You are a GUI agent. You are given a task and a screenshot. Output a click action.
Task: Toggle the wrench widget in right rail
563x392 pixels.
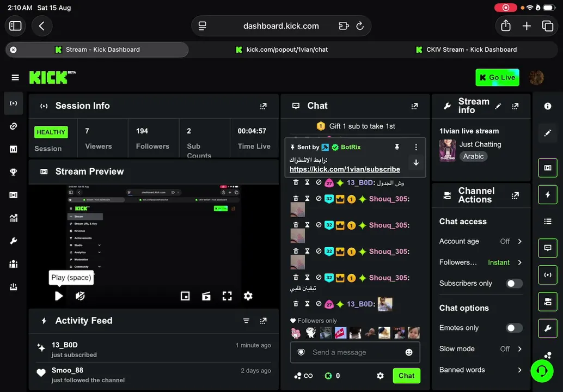tap(548, 328)
